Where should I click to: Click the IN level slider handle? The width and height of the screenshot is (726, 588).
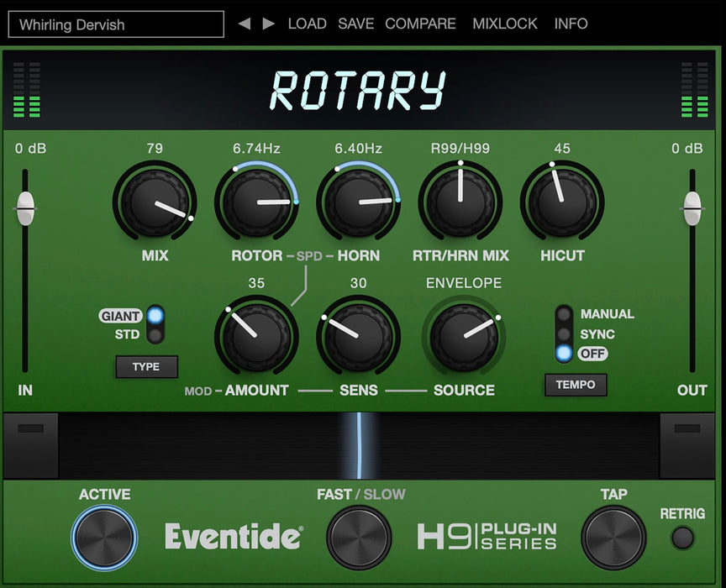(25, 208)
